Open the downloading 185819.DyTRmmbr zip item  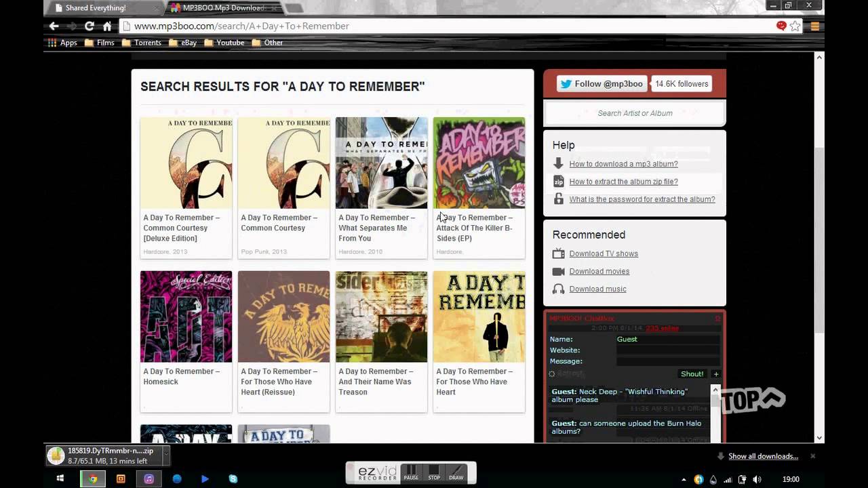pyautogui.click(x=104, y=455)
